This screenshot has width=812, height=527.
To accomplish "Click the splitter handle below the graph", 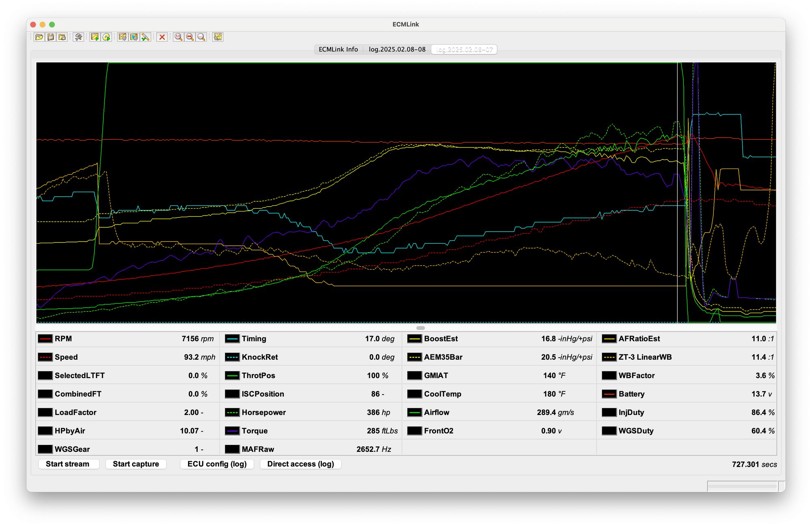I will pyautogui.click(x=421, y=328).
